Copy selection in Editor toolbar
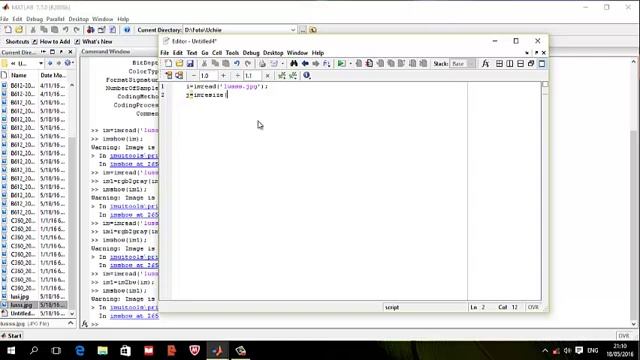Screen dimensions: 640x360 (215, 64)
